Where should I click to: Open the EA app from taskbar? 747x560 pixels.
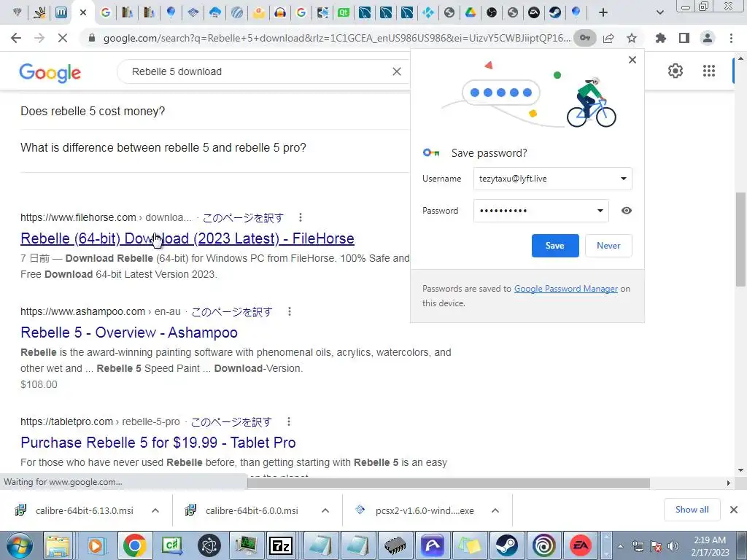[581, 545]
